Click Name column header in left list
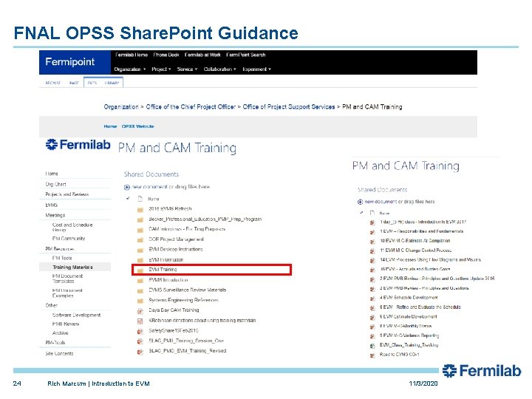The image size is (532, 399). 154,199
